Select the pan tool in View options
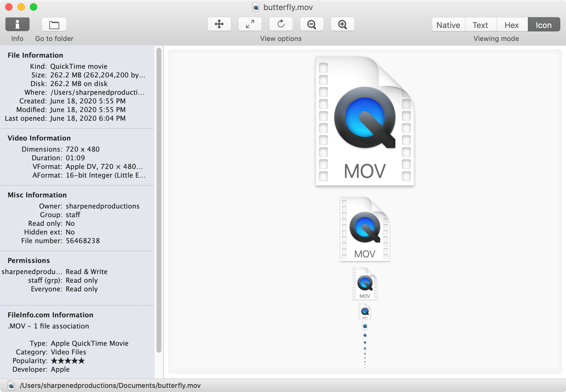Screen dimensions: 566x392 coord(219,24)
